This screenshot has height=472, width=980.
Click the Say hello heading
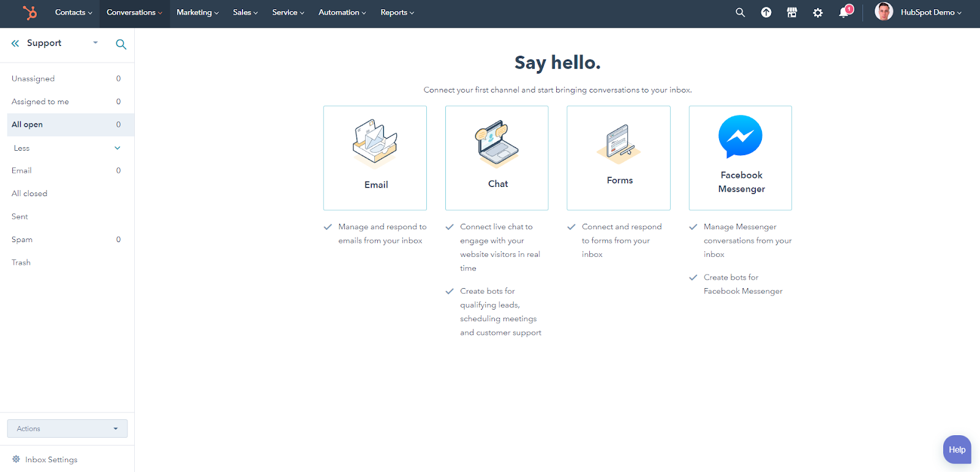point(557,63)
